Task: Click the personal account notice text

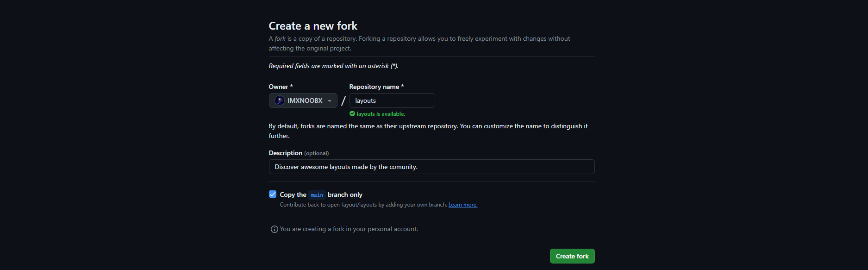Action: tap(349, 229)
